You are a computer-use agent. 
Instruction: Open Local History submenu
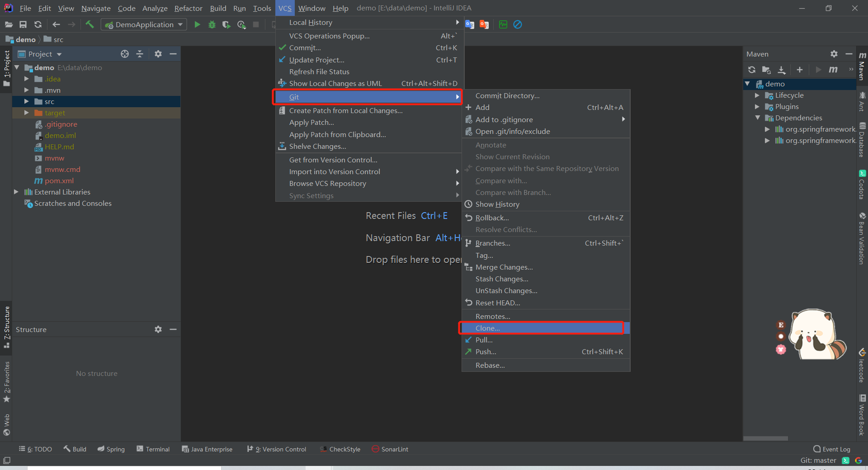pyautogui.click(x=368, y=22)
